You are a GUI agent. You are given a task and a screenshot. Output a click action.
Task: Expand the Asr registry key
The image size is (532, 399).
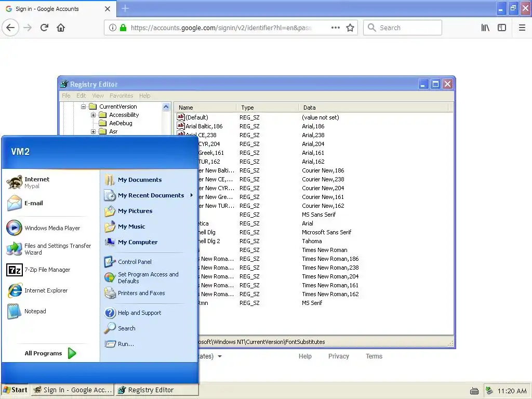tap(94, 131)
